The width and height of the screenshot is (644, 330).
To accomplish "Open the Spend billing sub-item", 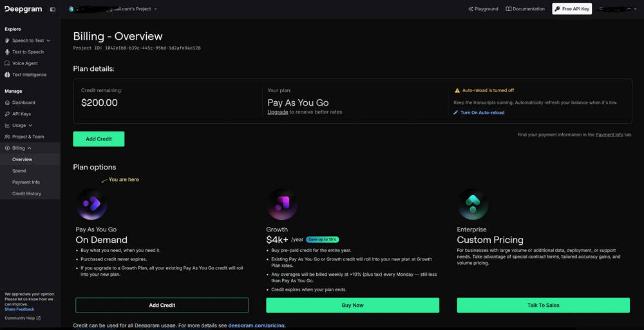I will coord(19,171).
